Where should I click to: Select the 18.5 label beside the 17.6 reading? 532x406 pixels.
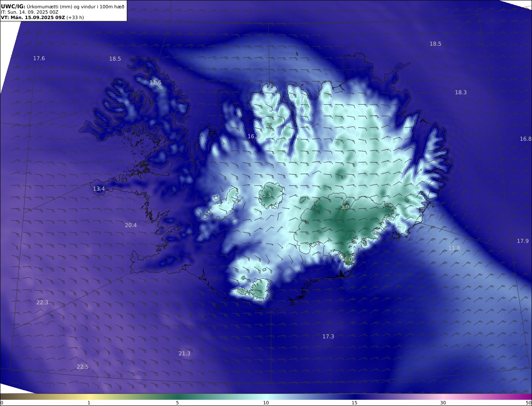115,59
